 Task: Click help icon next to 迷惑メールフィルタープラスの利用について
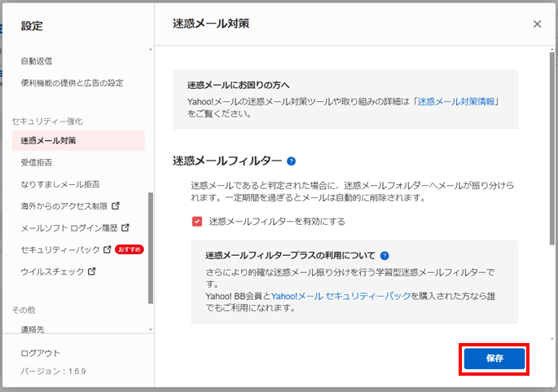(x=384, y=255)
